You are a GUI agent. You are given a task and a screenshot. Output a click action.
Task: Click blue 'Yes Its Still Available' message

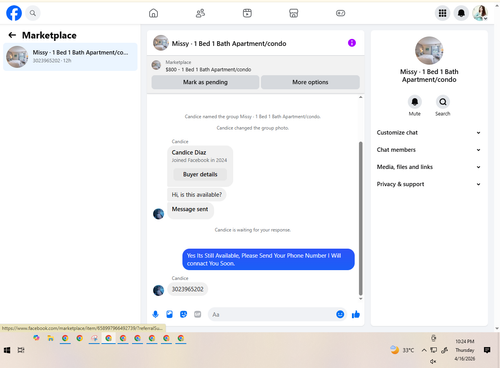[x=268, y=259]
